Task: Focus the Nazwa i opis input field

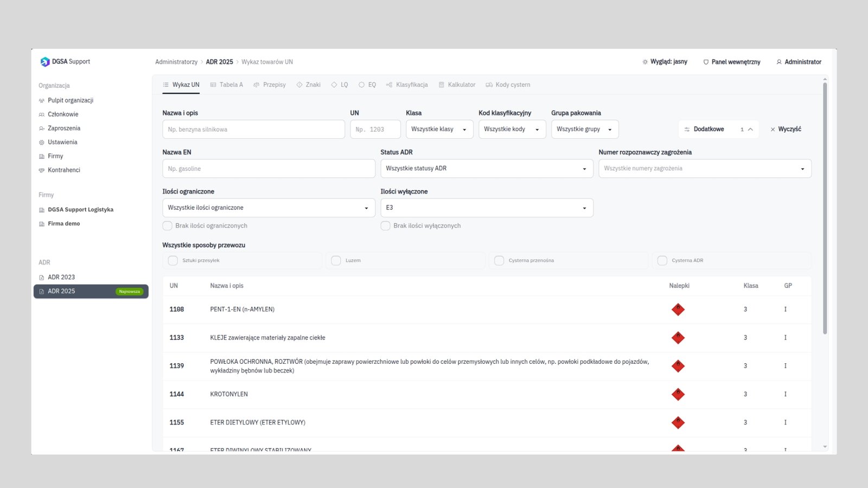Action: point(253,129)
